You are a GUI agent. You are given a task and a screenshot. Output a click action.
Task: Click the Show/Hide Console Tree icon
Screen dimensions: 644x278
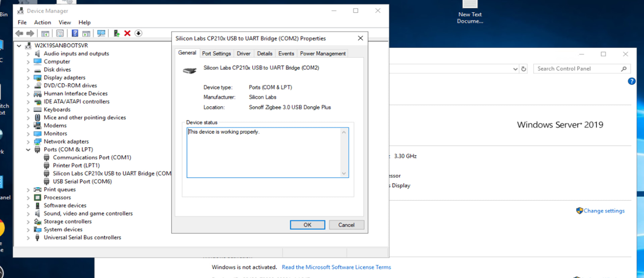coord(45,33)
